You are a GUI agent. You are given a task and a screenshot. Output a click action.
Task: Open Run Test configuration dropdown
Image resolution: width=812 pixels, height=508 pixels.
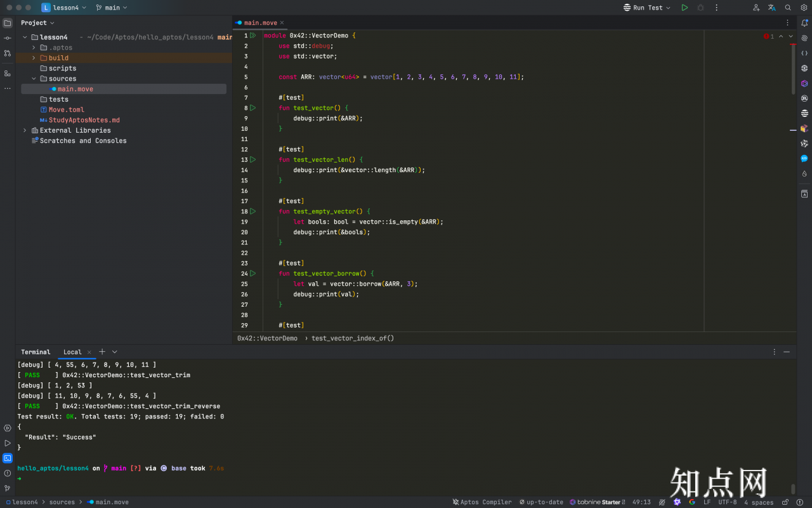[x=647, y=8]
